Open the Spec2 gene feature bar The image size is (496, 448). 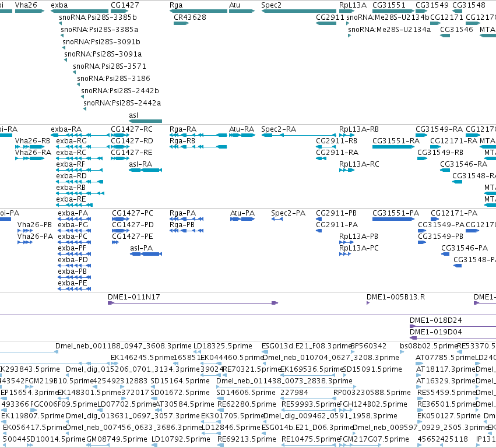pos(298,11)
